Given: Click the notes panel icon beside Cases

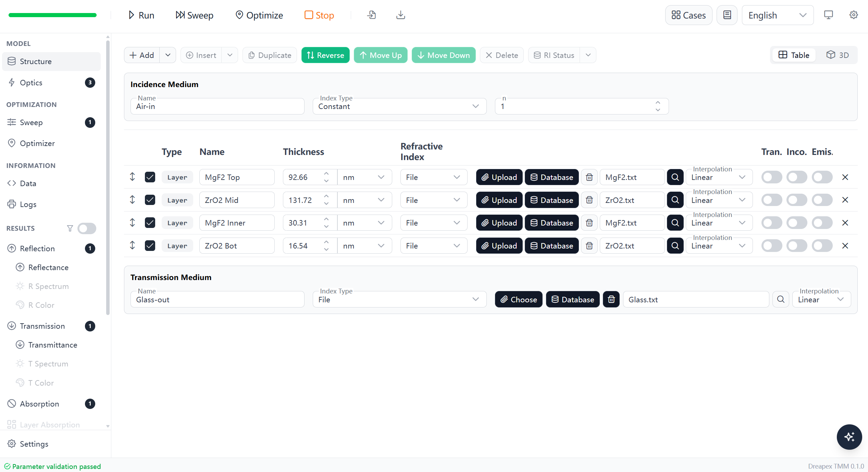Looking at the screenshot, I should 727,15.
